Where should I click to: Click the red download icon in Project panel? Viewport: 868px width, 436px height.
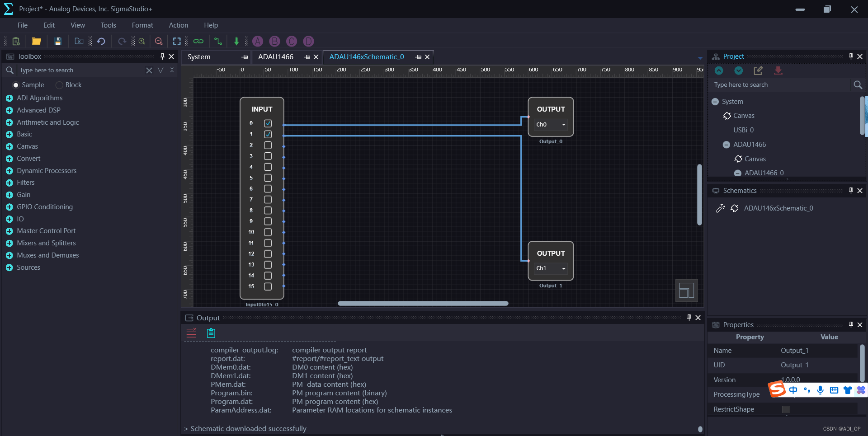tap(778, 70)
